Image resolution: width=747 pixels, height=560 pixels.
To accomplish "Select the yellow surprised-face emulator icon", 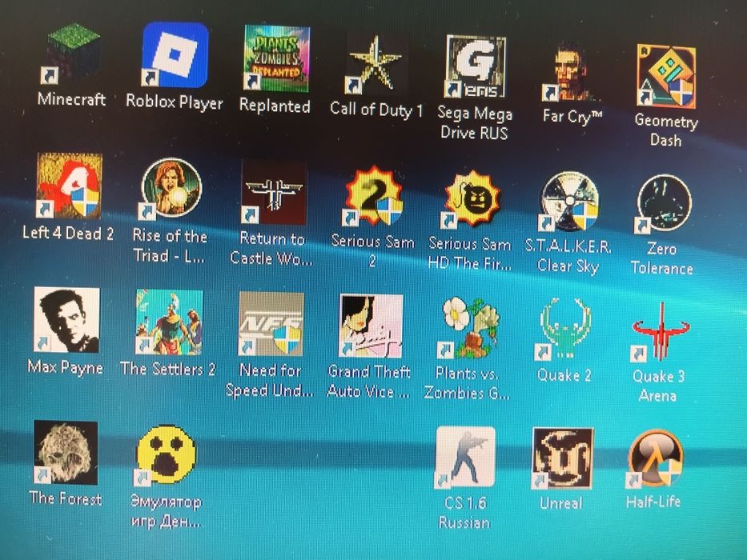I will click(165, 454).
